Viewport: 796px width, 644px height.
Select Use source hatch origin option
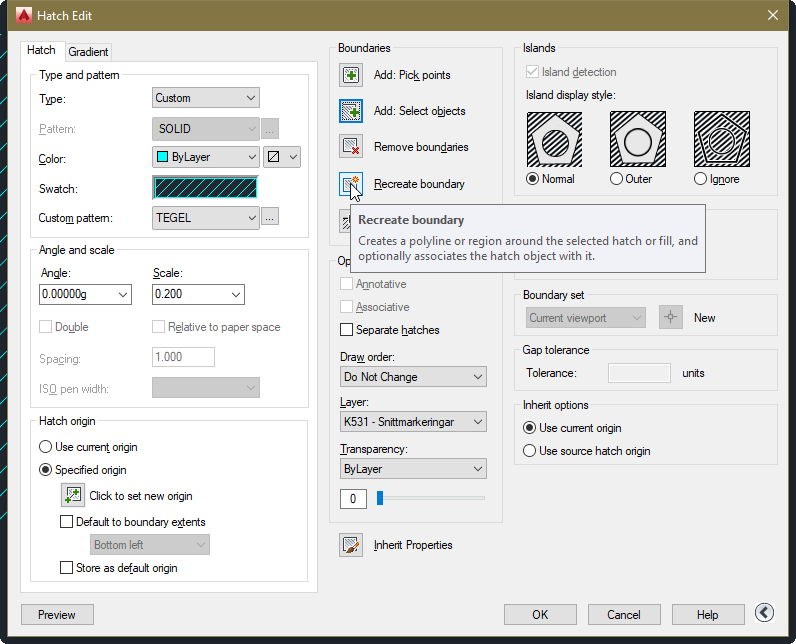[x=529, y=451]
